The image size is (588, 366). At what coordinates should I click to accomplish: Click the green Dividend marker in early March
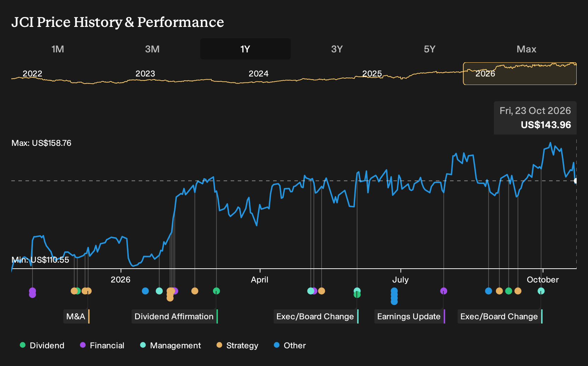[217, 291]
